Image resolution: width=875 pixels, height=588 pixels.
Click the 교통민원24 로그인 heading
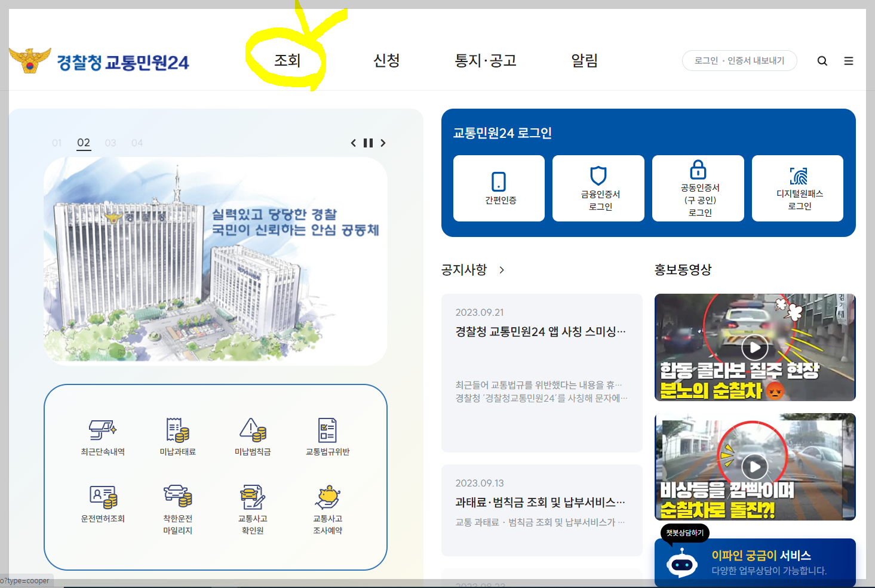[x=502, y=133]
